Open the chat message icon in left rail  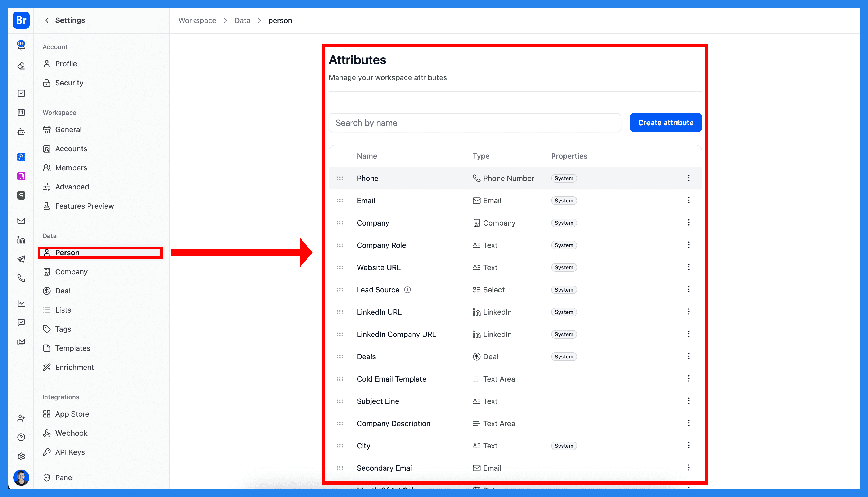tap(21, 323)
